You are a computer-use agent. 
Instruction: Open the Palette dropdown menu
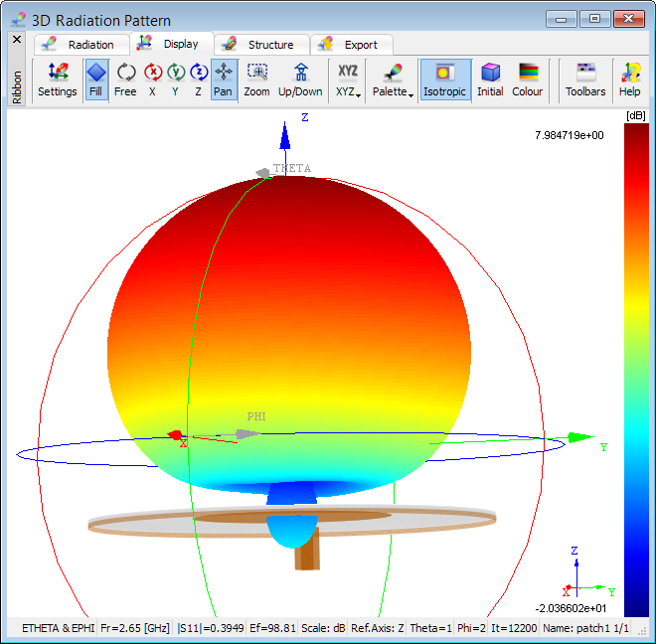(393, 80)
